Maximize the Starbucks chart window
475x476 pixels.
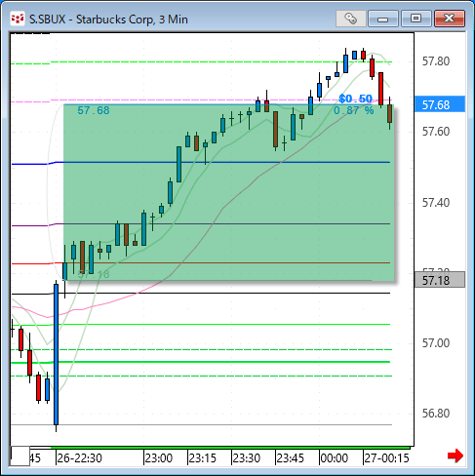pyautogui.click(x=416, y=19)
